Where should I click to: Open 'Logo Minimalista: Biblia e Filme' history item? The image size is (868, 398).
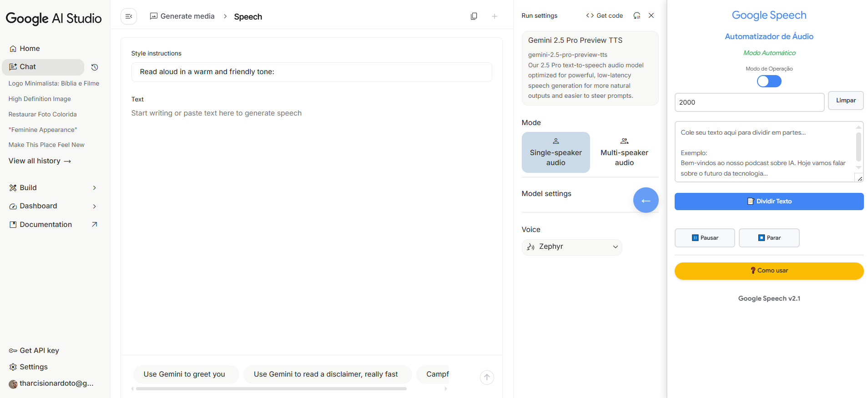[x=54, y=83]
